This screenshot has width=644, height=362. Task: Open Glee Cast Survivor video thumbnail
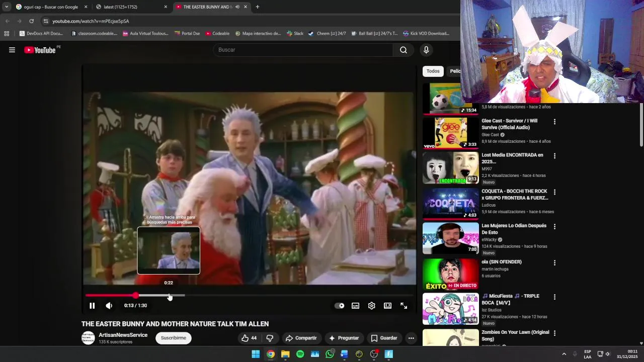[x=451, y=133]
